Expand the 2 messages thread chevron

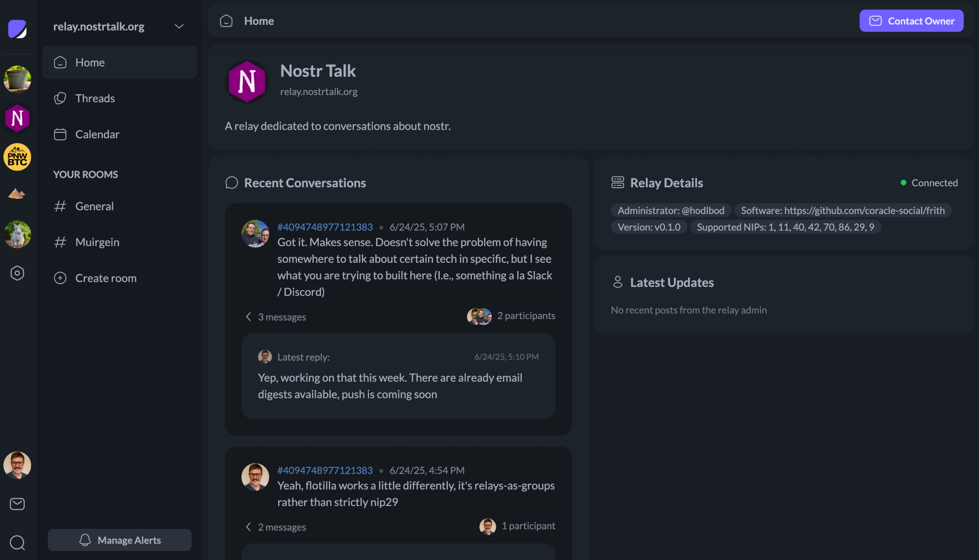point(248,527)
